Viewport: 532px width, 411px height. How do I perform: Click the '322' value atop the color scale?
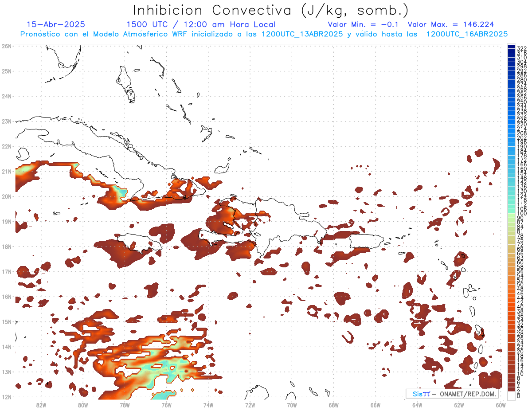click(x=522, y=48)
